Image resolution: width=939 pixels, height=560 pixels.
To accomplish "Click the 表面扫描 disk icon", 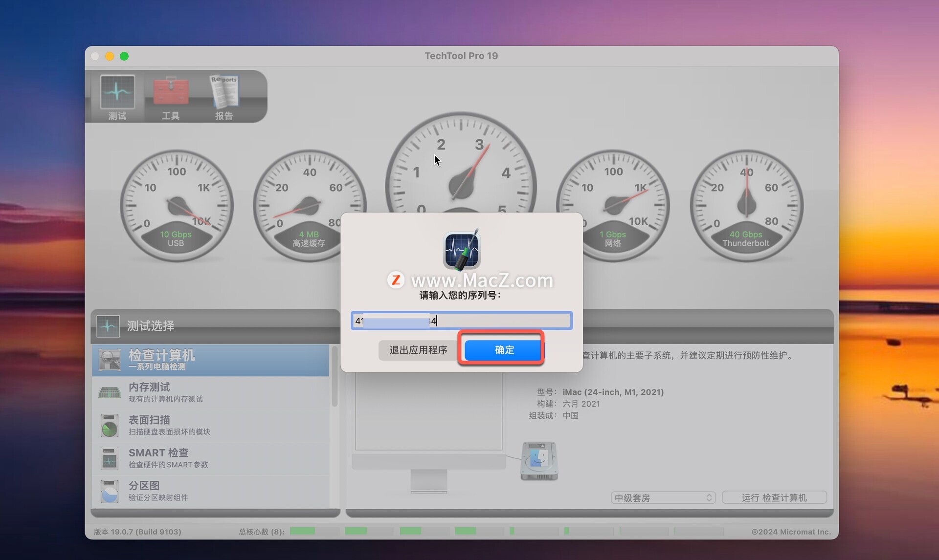I will click(110, 426).
